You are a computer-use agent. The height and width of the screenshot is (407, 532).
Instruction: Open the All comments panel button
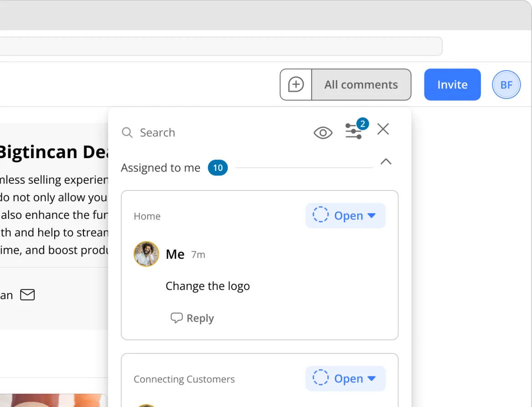click(361, 84)
